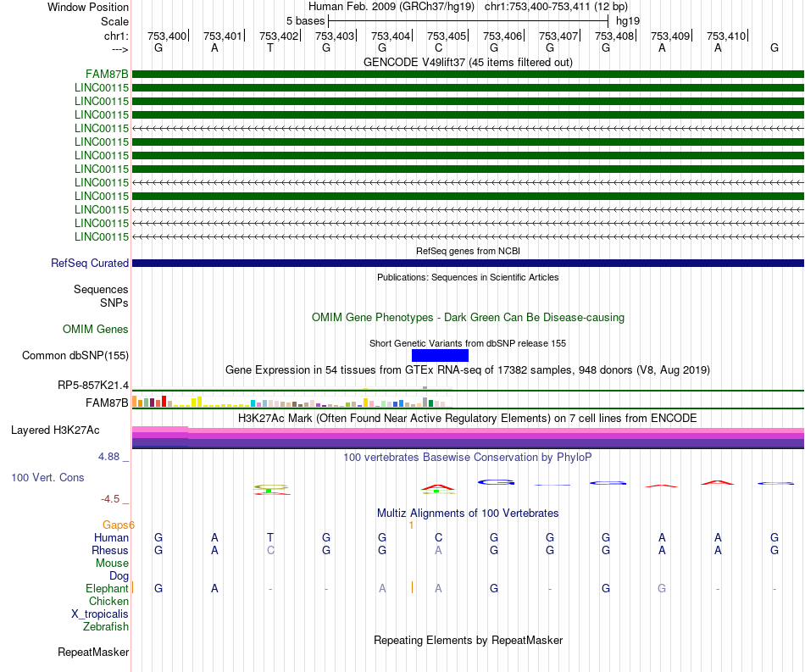The image size is (805, 672).
Task: Select the FAM87B gene track label
Action: coord(107,74)
